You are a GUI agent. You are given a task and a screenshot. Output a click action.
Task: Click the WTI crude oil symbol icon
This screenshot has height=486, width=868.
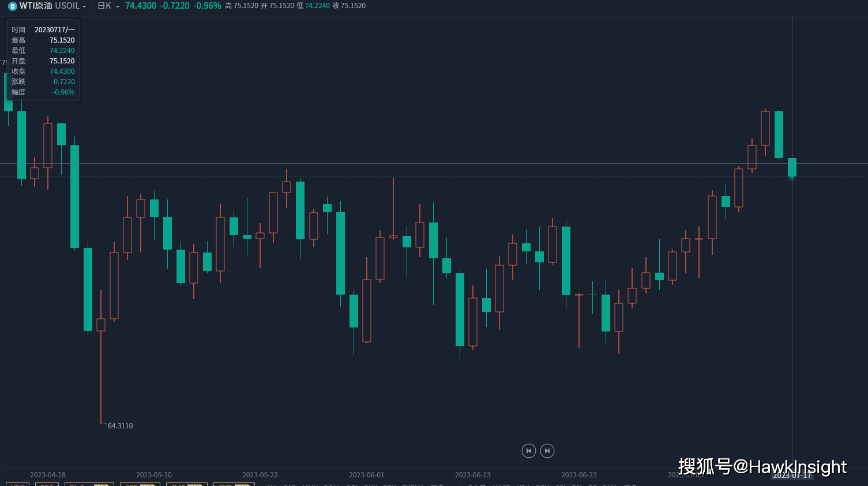pos(12,6)
